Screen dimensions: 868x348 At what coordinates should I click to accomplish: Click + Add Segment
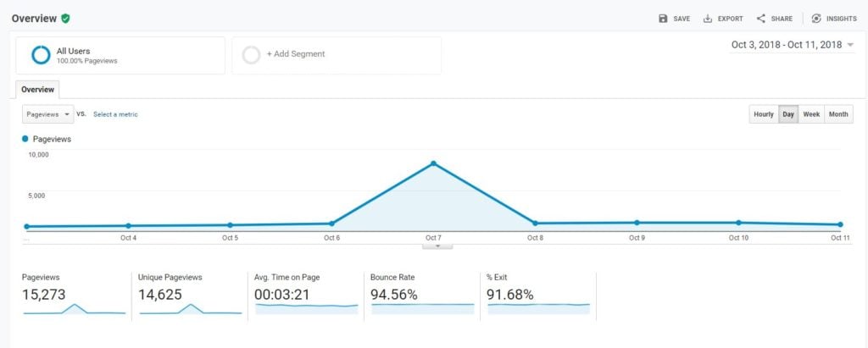point(296,54)
